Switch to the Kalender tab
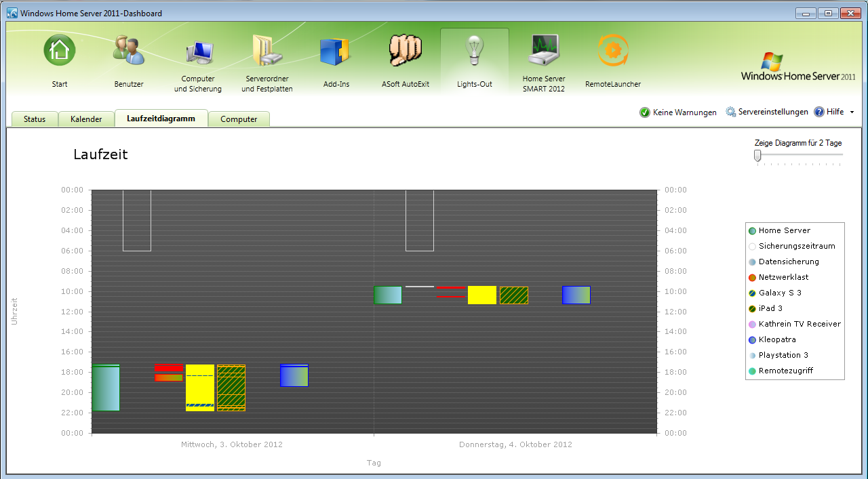 tap(86, 119)
